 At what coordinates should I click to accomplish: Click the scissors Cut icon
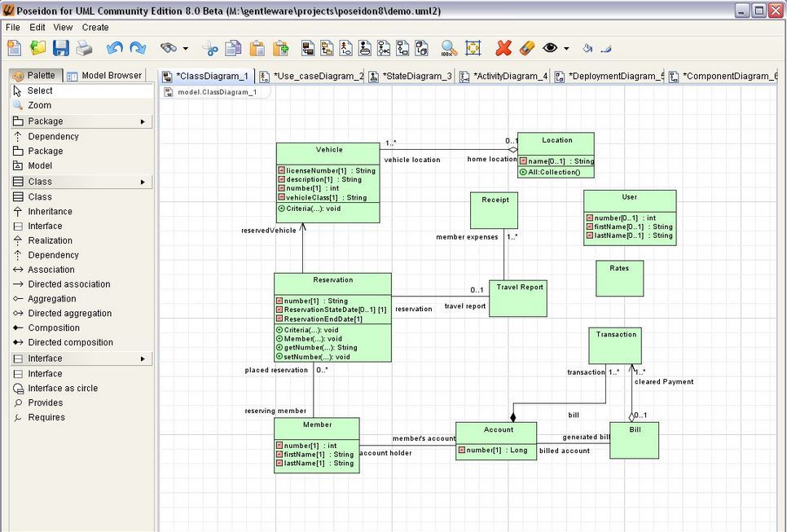click(x=211, y=48)
